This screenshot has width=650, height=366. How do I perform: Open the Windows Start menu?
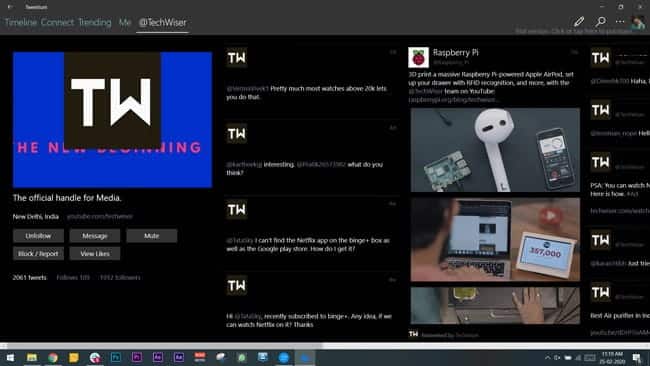[x=10, y=357]
